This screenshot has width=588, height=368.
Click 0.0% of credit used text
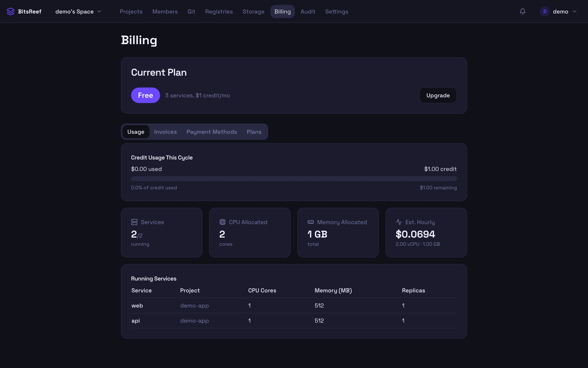[154, 188]
